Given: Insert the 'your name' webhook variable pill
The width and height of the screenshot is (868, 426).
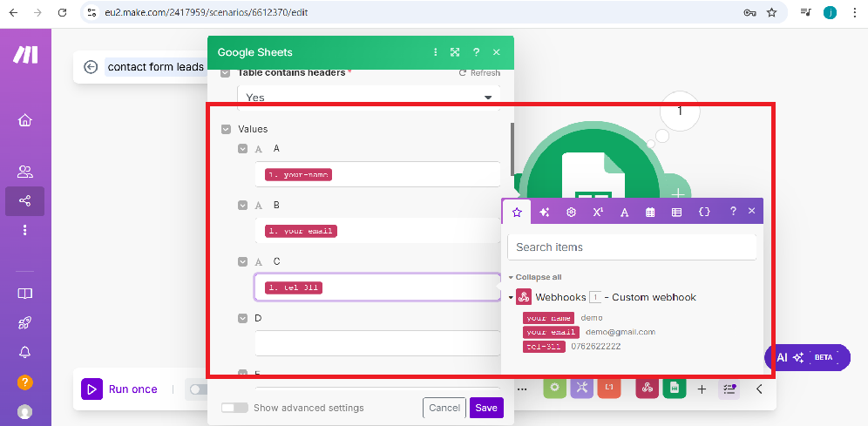Looking at the screenshot, I should click(548, 318).
